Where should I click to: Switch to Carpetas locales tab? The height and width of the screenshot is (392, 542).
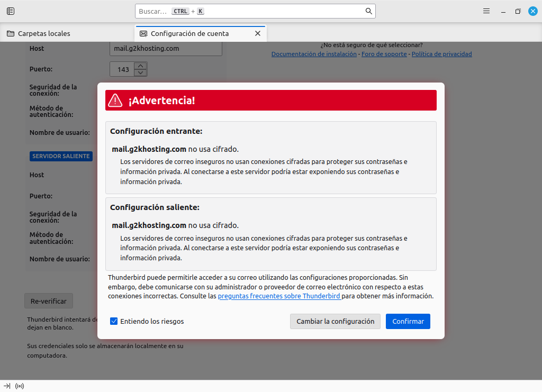(x=44, y=33)
